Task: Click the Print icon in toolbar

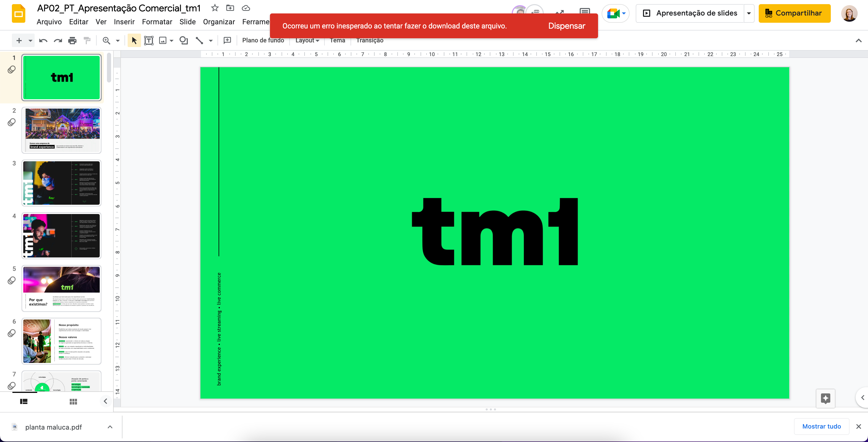Action: click(x=72, y=40)
